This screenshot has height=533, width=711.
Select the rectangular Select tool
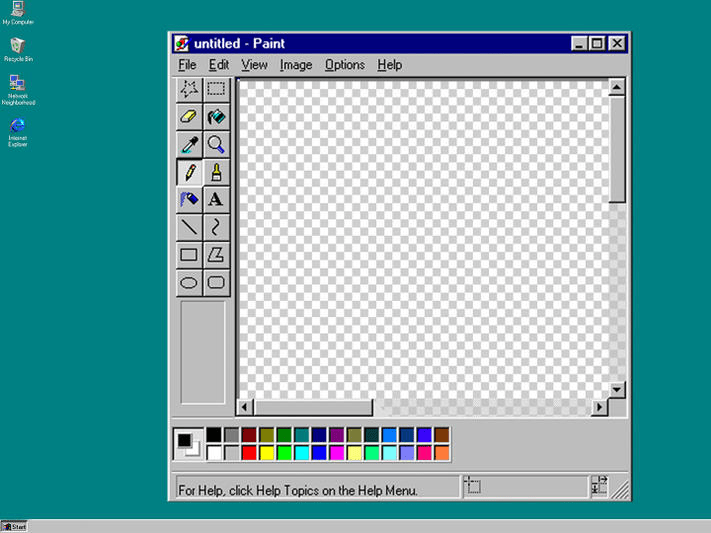pos(216,89)
